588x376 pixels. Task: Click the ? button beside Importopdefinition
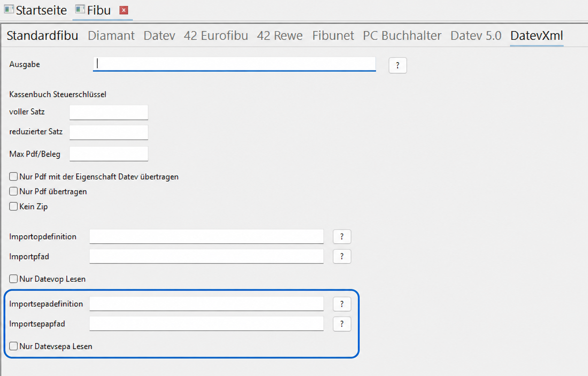[342, 237]
